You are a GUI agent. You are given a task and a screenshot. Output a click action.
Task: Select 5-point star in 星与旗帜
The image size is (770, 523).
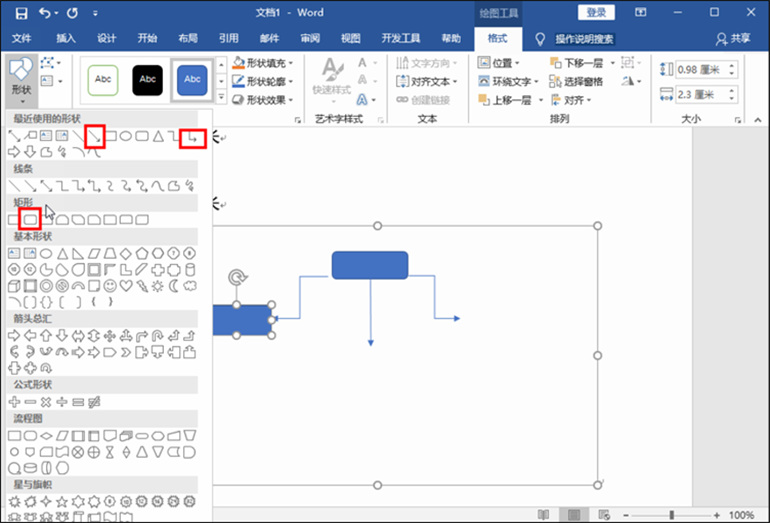tap(62, 501)
